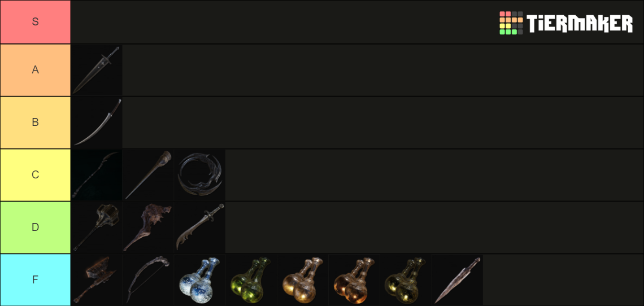Select the serrated curved sword in D tier
The height and width of the screenshot is (306, 644).
[199, 227]
